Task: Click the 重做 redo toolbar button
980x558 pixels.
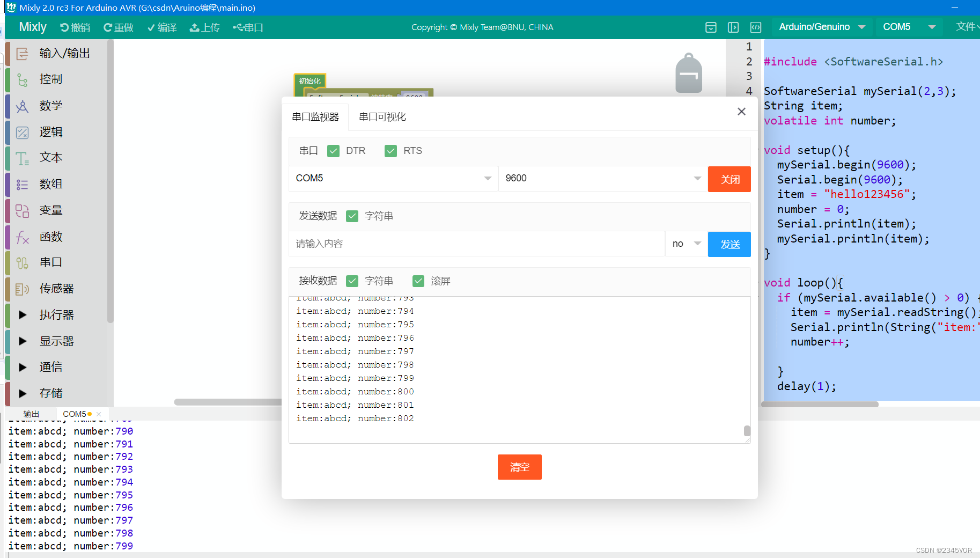Action: tap(119, 27)
